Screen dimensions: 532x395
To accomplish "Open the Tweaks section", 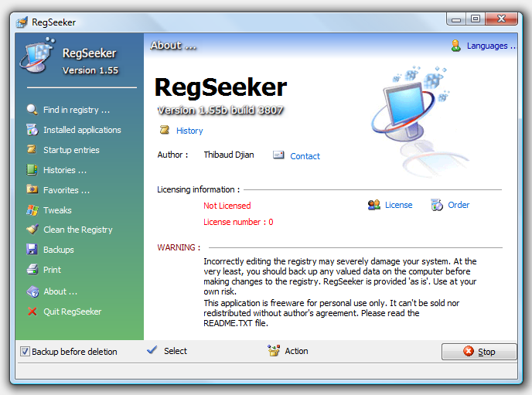I will 57,210.
